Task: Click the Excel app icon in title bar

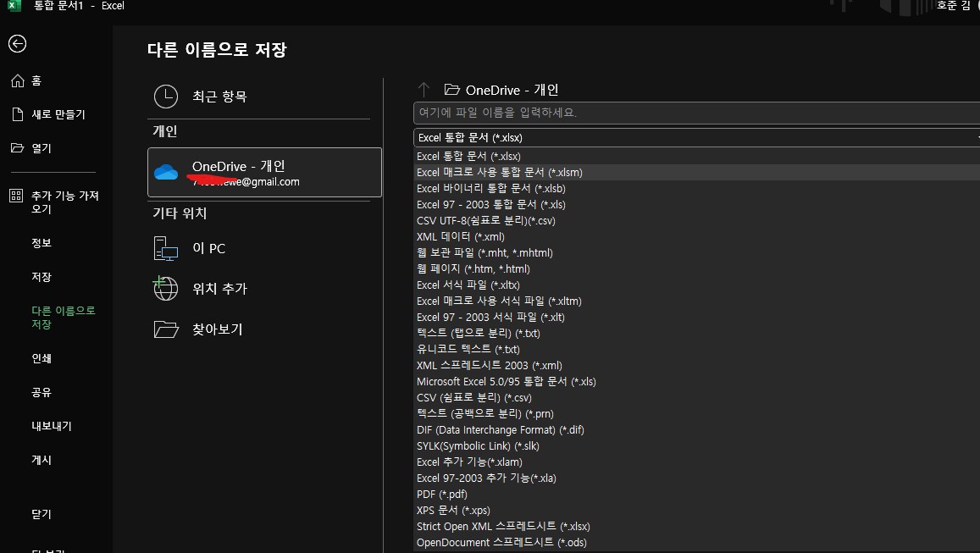Action: (x=14, y=6)
